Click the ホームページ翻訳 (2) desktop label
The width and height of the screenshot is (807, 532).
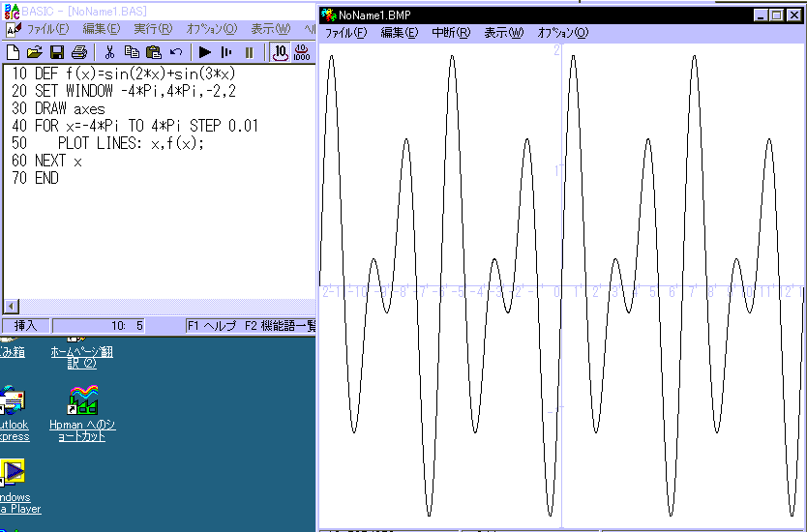click(82, 358)
